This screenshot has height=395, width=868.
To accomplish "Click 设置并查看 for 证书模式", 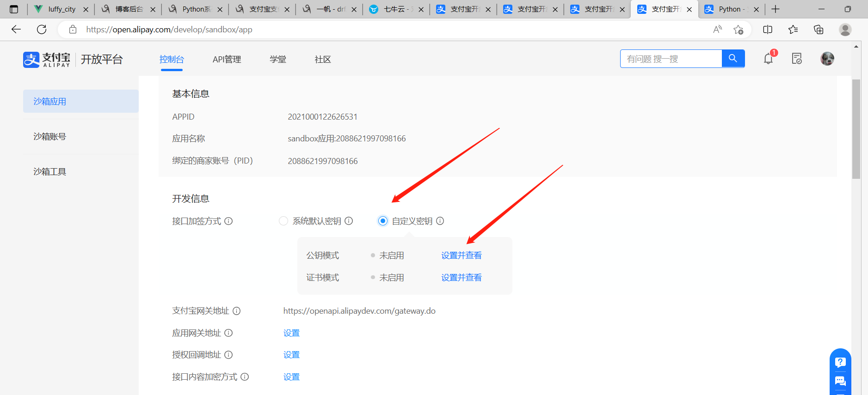I will point(462,278).
